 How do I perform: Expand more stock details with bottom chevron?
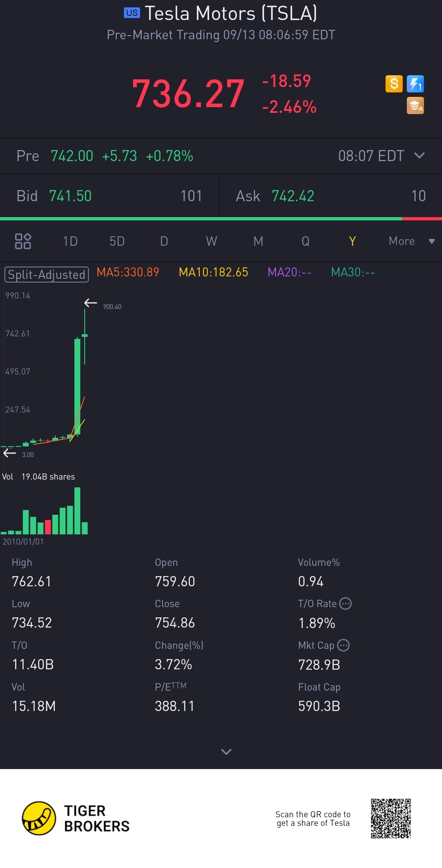click(x=226, y=751)
